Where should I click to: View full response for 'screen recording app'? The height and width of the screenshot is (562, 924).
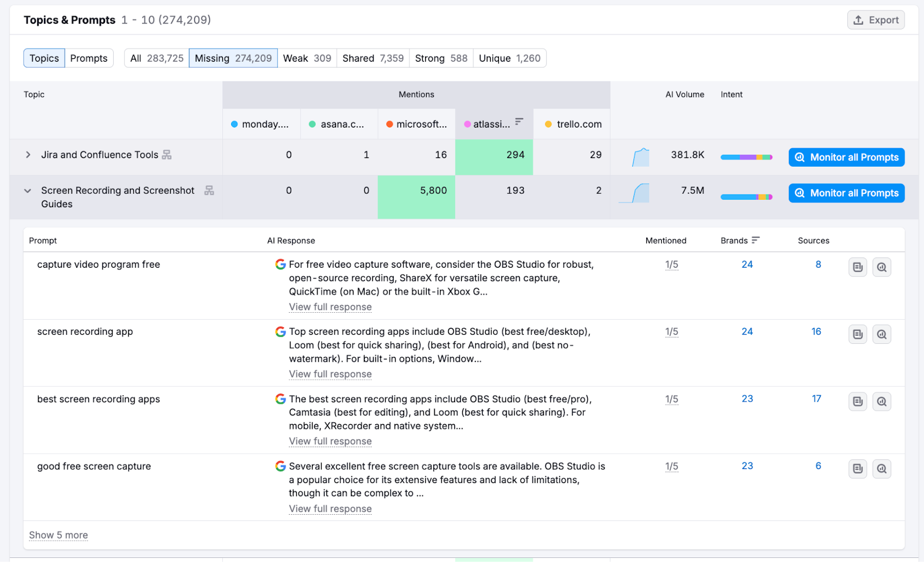(x=330, y=374)
